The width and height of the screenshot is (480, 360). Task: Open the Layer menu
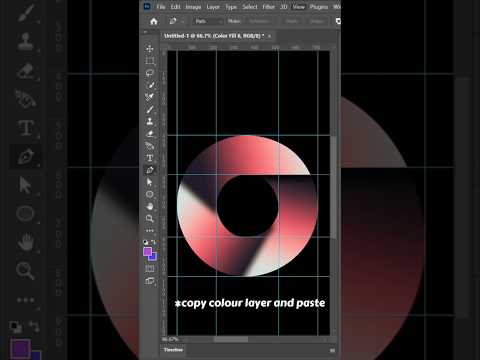[213, 7]
